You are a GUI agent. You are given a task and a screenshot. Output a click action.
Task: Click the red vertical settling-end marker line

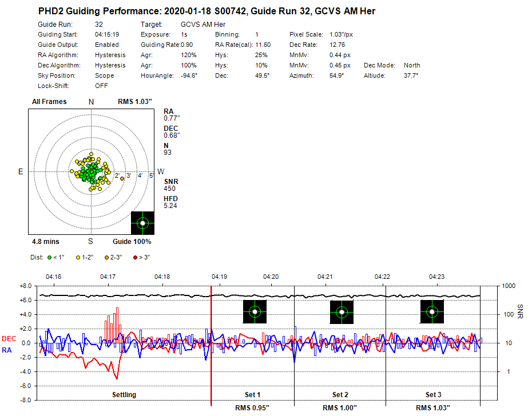211,346
